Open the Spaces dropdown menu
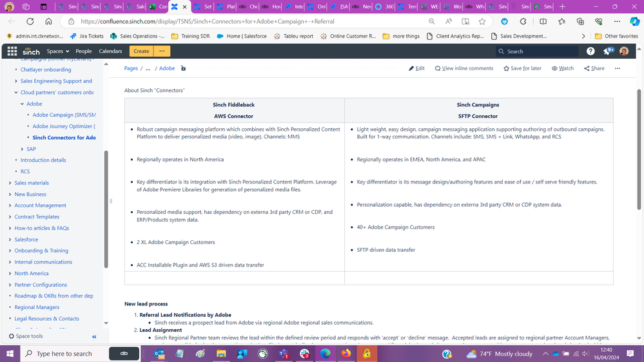This screenshot has width=644, height=362. click(58, 52)
